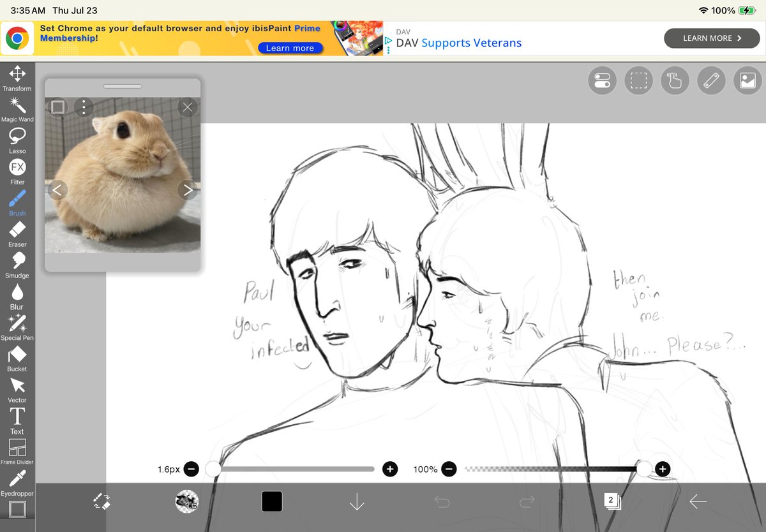Select the Vector tool
This screenshot has height=532, width=766.
click(x=17, y=389)
